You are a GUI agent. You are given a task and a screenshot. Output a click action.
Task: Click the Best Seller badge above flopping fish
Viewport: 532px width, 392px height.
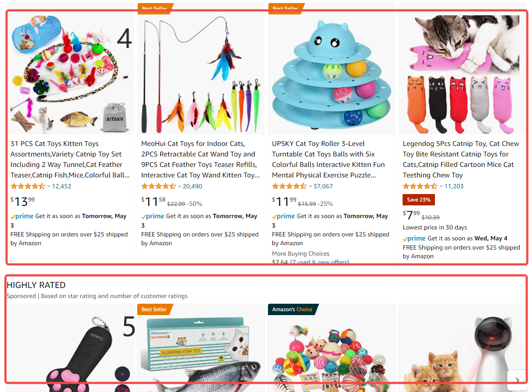(x=155, y=309)
